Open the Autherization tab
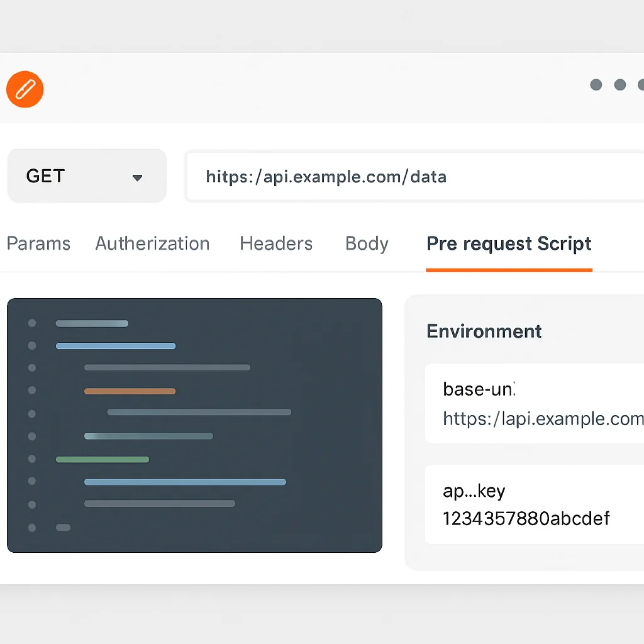 pyautogui.click(x=152, y=243)
